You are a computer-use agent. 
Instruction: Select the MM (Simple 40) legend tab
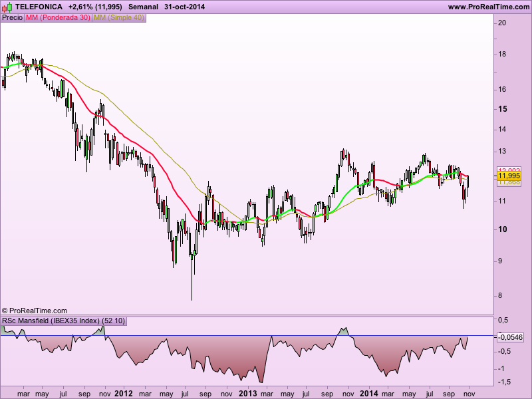coord(119,18)
